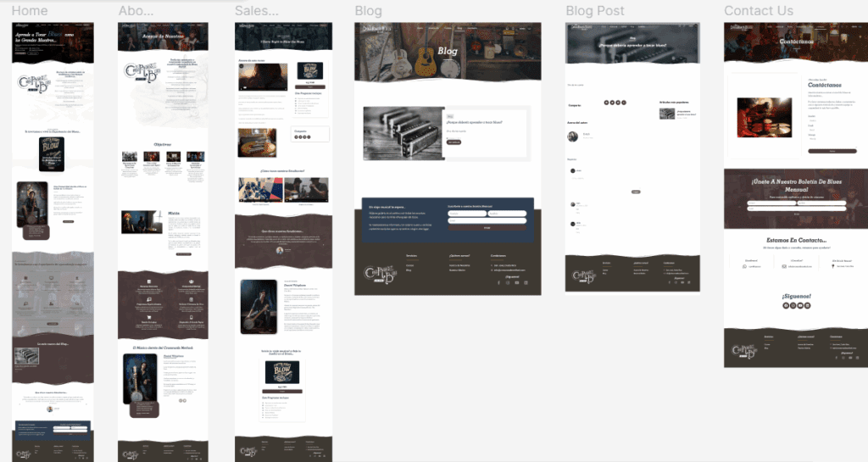Viewport: 868px width, 462px height.
Task: Click the harmonica image in Blog frame
Action: coord(403,133)
